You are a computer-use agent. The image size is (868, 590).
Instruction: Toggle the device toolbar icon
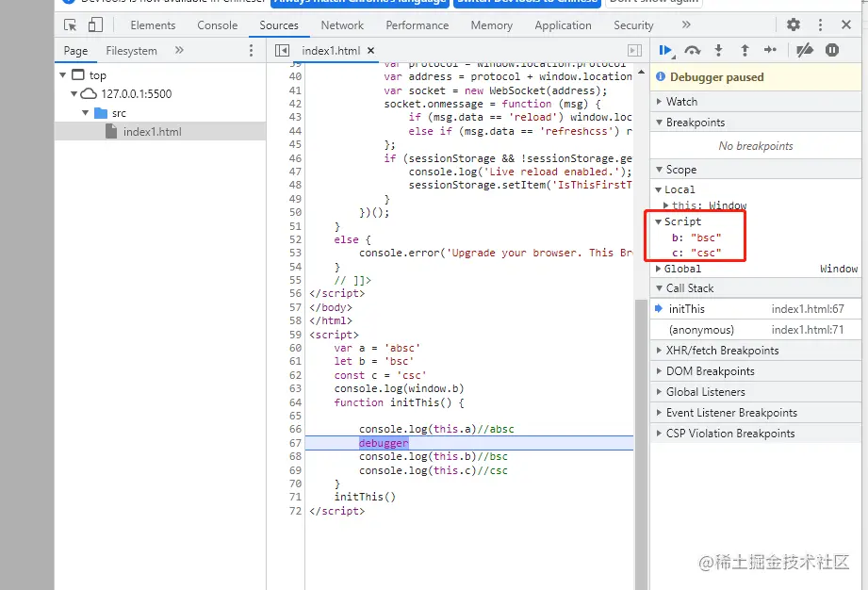point(95,25)
